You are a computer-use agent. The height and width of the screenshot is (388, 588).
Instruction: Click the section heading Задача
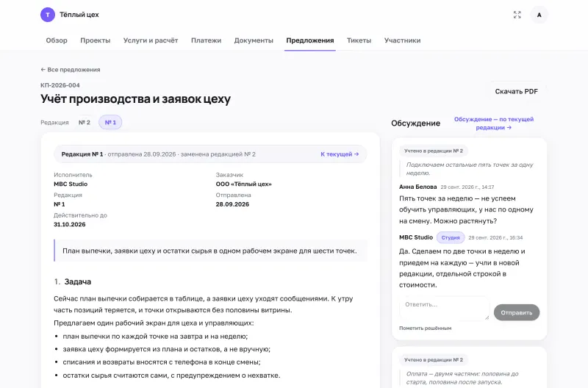[78, 281]
